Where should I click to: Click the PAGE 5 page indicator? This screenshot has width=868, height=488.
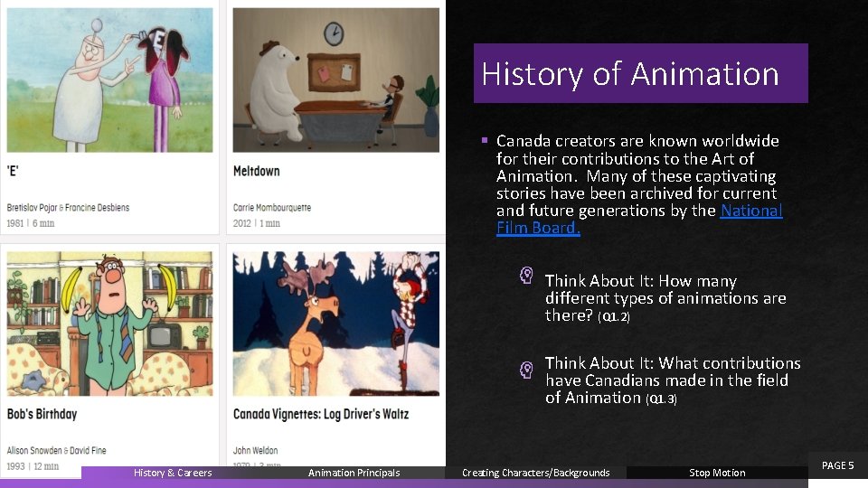coord(837,465)
